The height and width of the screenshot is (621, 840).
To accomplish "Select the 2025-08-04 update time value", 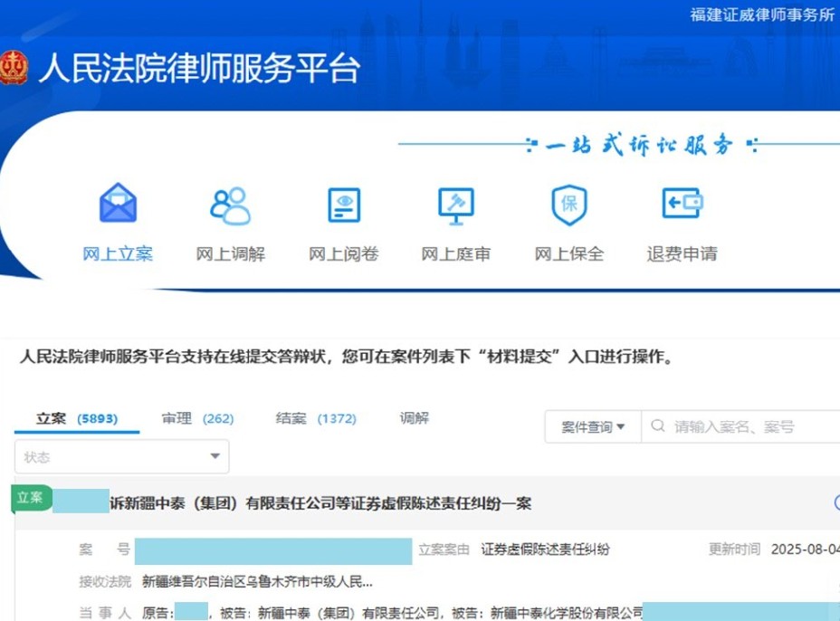I will pyautogui.click(x=806, y=549).
